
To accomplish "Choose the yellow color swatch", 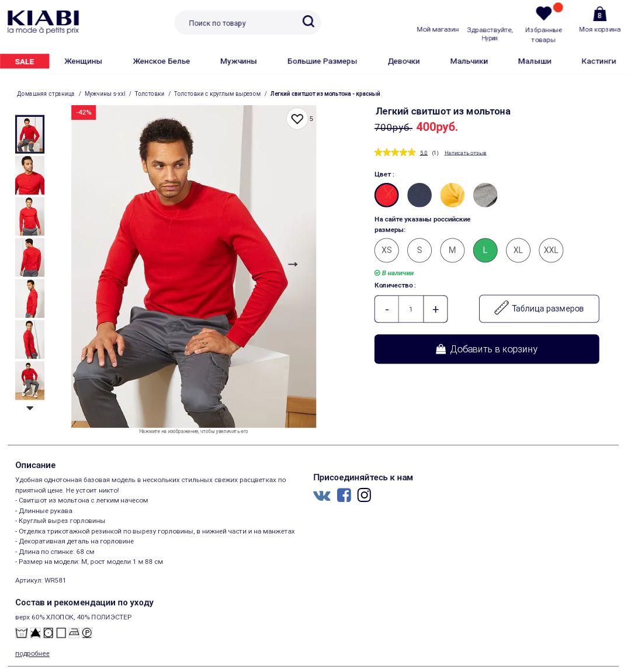I will (452, 195).
